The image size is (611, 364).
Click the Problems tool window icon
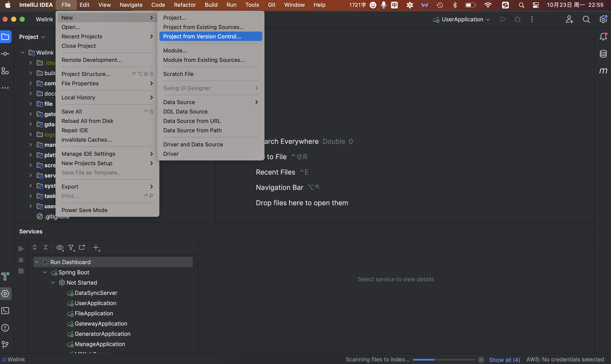[x=5, y=328]
